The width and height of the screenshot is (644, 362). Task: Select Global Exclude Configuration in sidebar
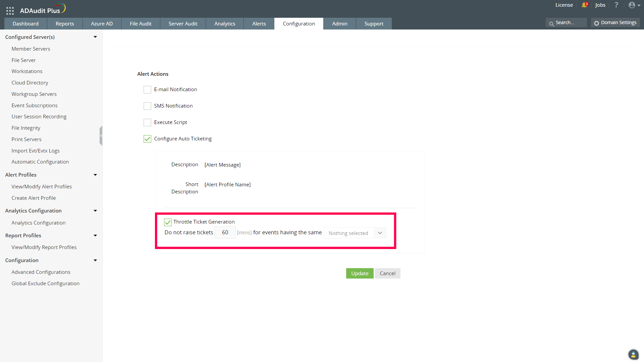(45, 283)
